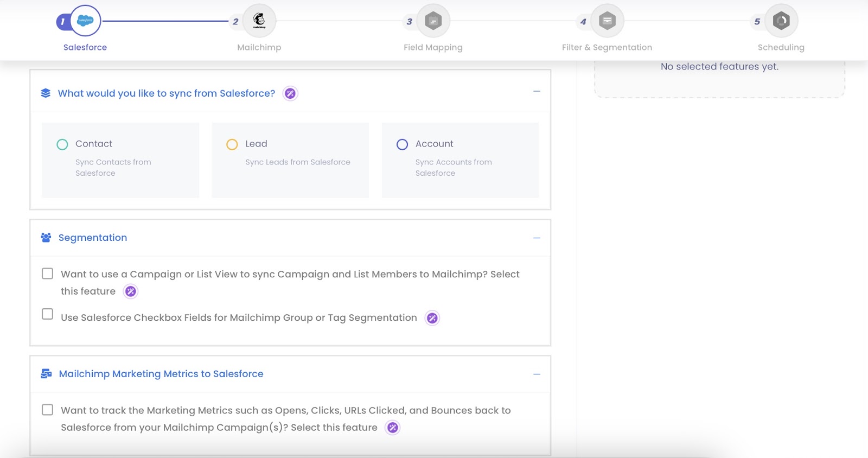
Task: Click the 'Sync Leads from Salesforce' description
Action: tap(298, 162)
